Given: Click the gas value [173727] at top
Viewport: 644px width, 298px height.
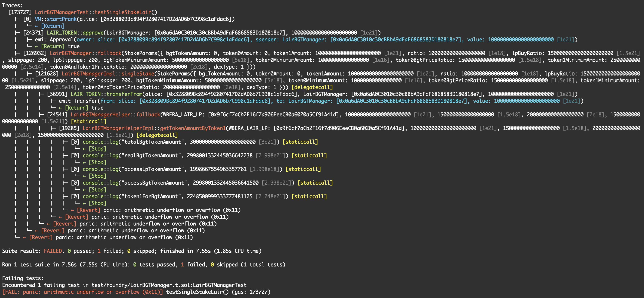Looking at the screenshot, I should 20,12.
